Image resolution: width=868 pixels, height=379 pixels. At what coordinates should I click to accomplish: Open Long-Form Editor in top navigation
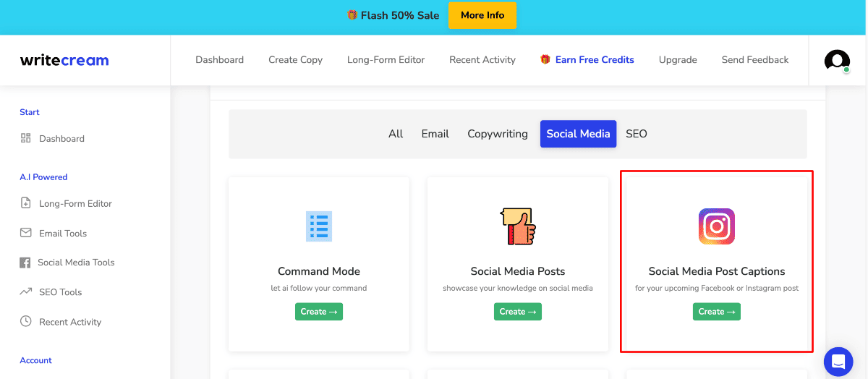[x=386, y=60]
